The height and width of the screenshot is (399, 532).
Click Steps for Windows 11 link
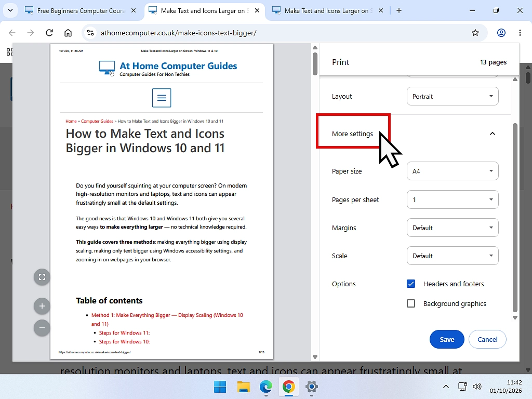click(x=125, y=333)
